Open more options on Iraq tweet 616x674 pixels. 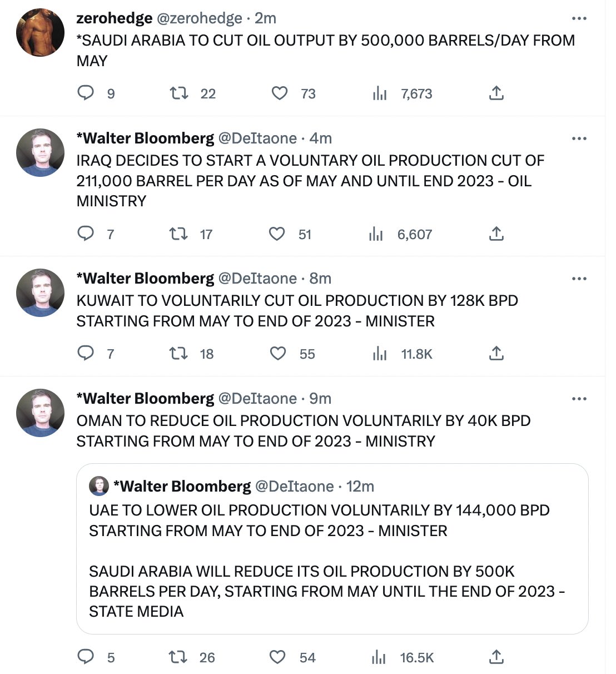(579, 138)
